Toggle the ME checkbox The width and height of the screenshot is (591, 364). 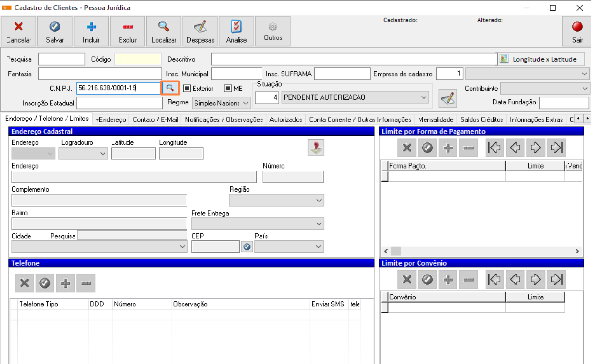click(x=228, y=89)
